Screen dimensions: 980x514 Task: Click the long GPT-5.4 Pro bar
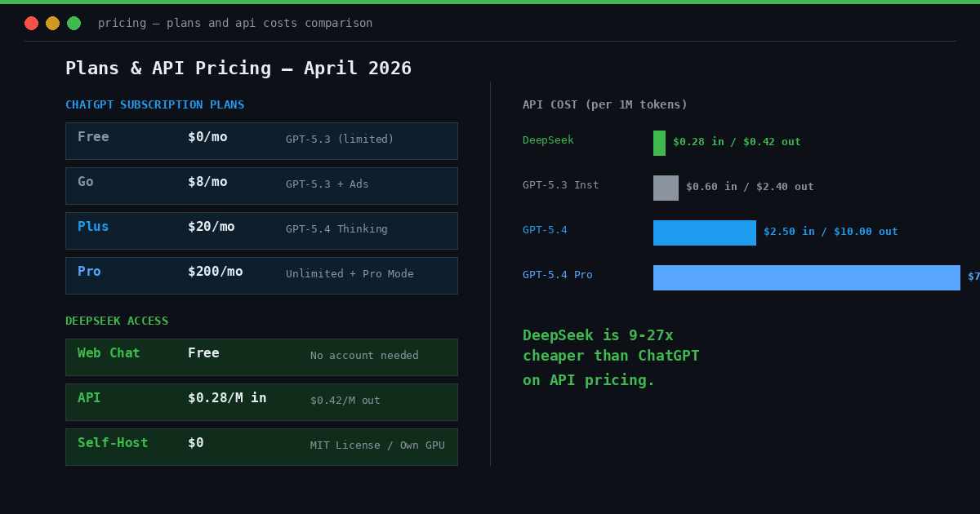point(806,277)
